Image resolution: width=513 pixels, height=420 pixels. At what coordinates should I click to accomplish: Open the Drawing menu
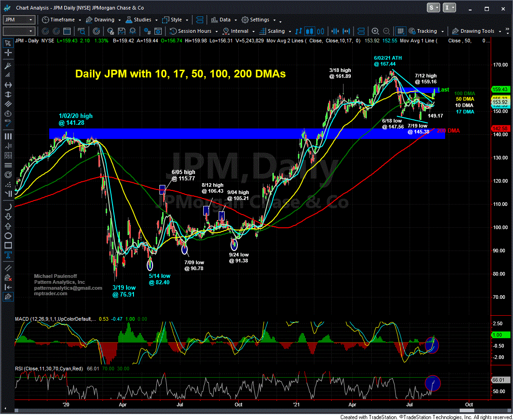[103, 20]
